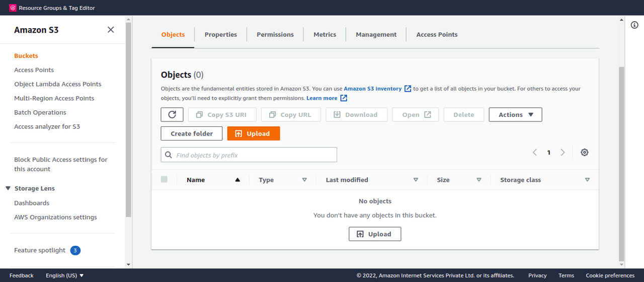Open Resource Groups & Tag Editor icon
644x282 pixels.
(13, 8)
